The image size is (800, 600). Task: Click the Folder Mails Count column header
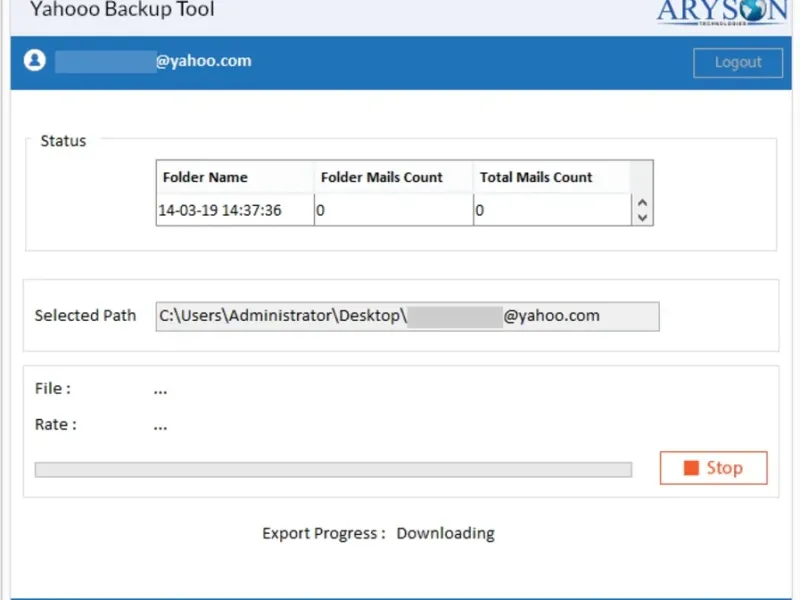[x=393, y=177]
